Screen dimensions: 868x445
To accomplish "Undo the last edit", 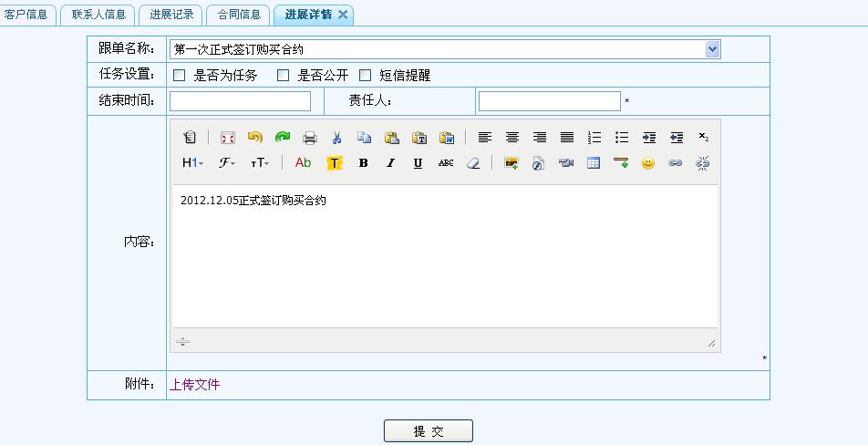I will tap(255, 138).
